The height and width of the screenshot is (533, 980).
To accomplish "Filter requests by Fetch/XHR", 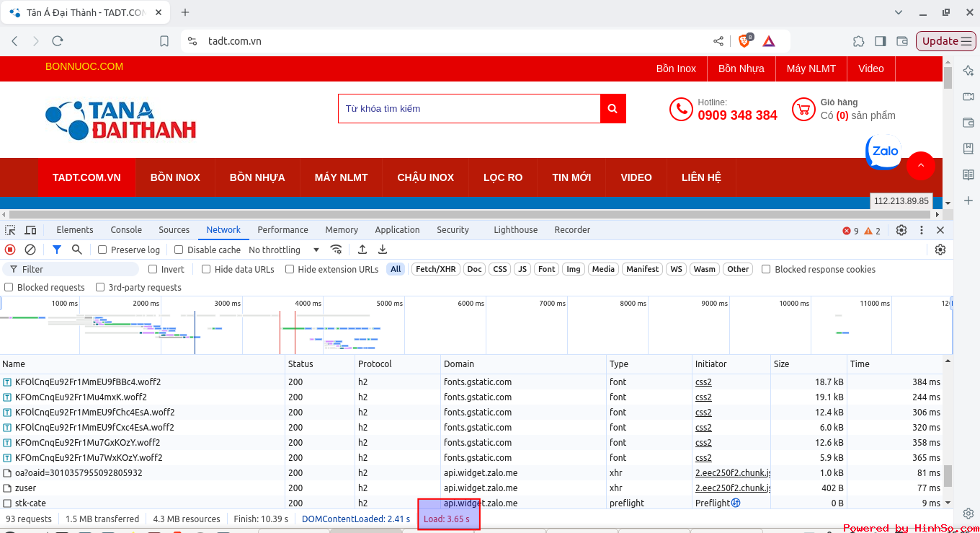I will 436,269.
